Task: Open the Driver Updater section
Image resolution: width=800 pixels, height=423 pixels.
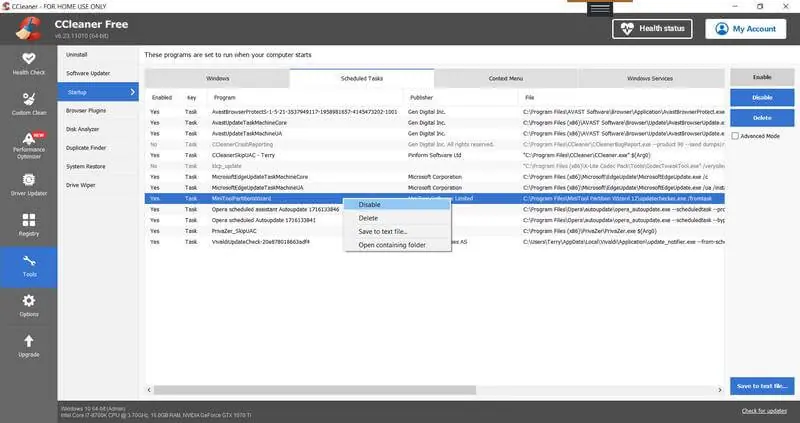Action: [x=29, y=185]
